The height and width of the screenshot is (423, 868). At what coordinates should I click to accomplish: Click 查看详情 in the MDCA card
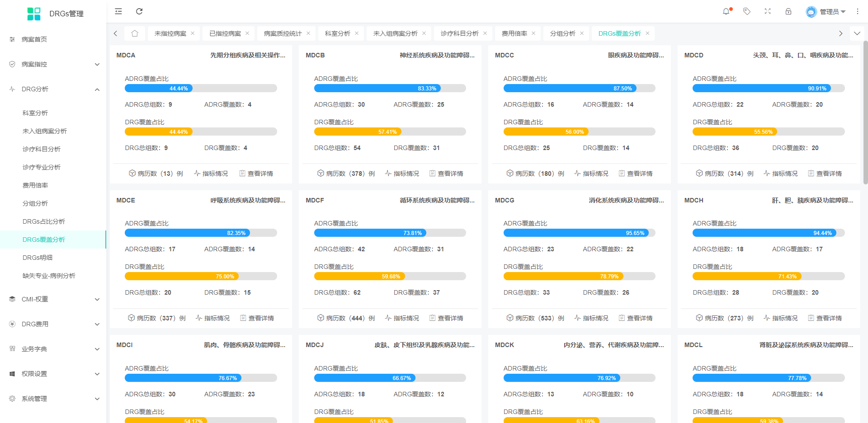point(256,174)
